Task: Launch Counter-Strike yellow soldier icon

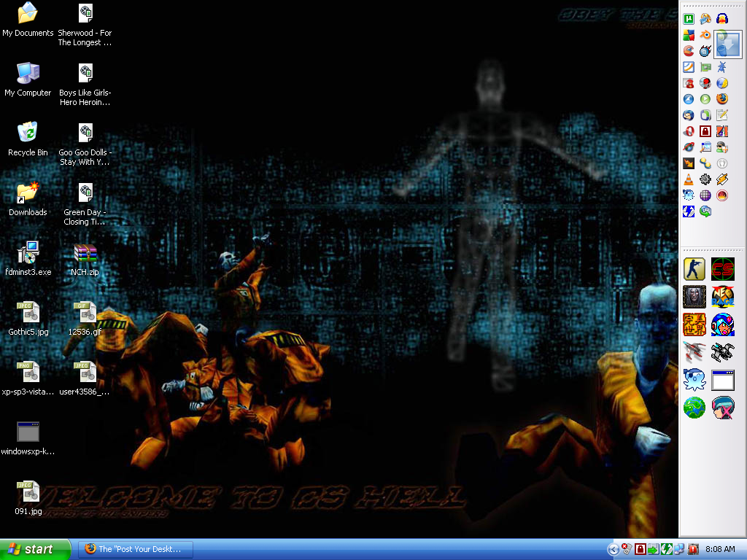Action: point(694,269)
